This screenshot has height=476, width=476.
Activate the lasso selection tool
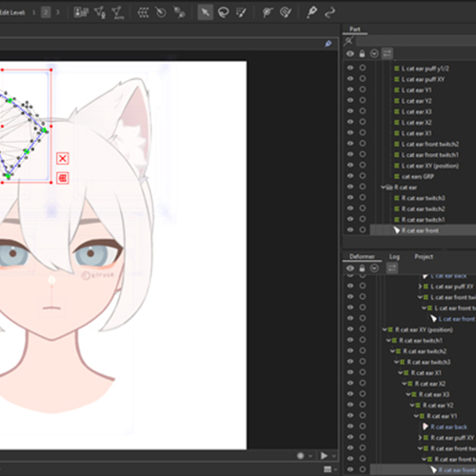[x=224, y=12]
